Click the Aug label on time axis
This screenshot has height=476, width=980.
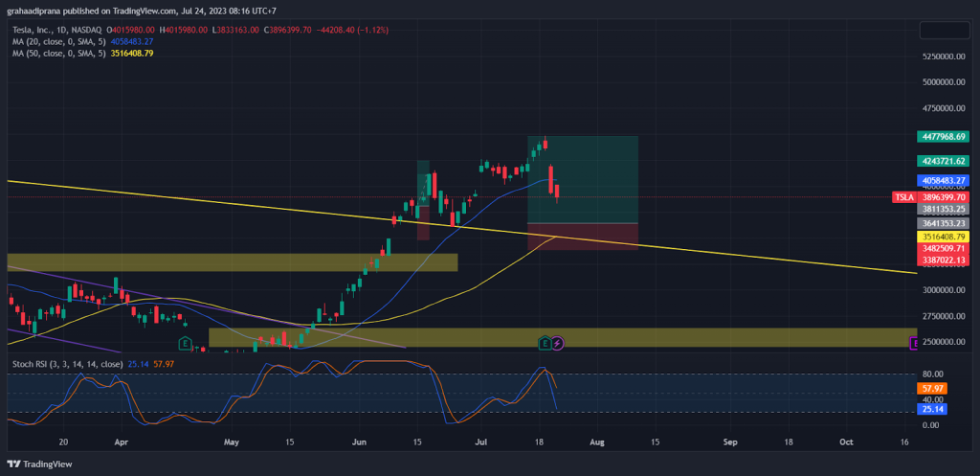tap(597, 442)
